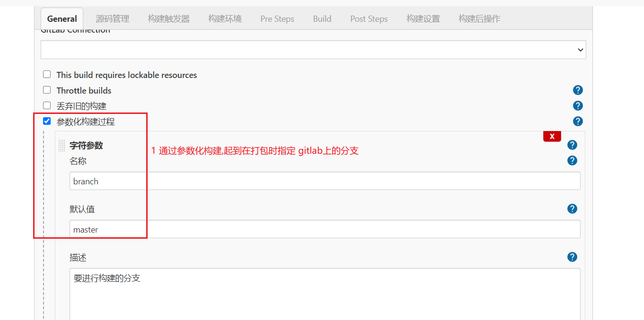Switch to 构建触发器 tab
The image size is (644, 320).
pyautogui.click(x=169, y=19)
